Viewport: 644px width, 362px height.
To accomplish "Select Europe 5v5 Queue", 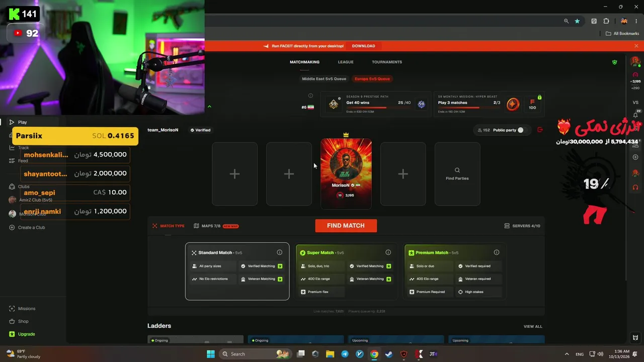I will coord(372,78).
